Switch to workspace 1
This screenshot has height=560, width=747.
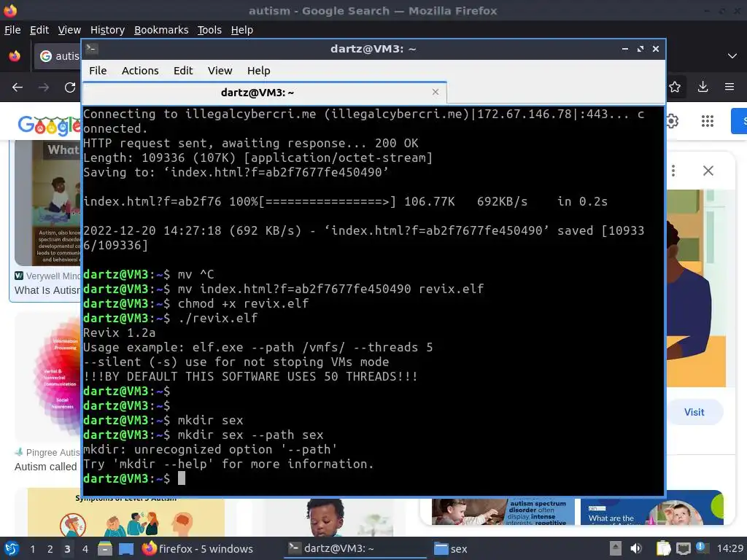(x=32, y=549)
